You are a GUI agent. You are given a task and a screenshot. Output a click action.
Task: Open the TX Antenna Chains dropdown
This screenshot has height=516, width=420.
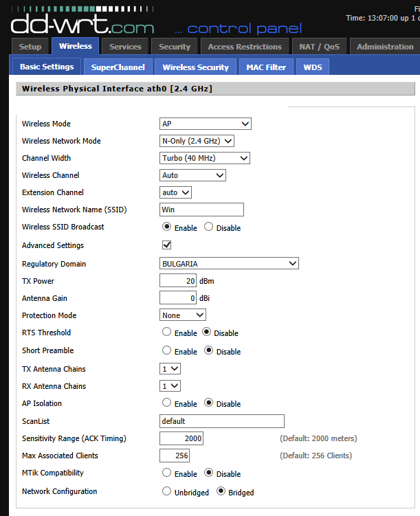click(170, 369)
